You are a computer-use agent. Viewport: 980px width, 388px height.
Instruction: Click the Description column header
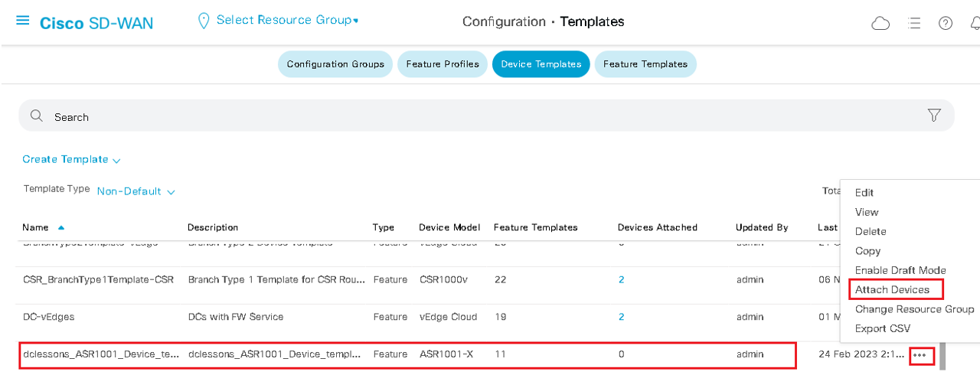tap(213, 227)
